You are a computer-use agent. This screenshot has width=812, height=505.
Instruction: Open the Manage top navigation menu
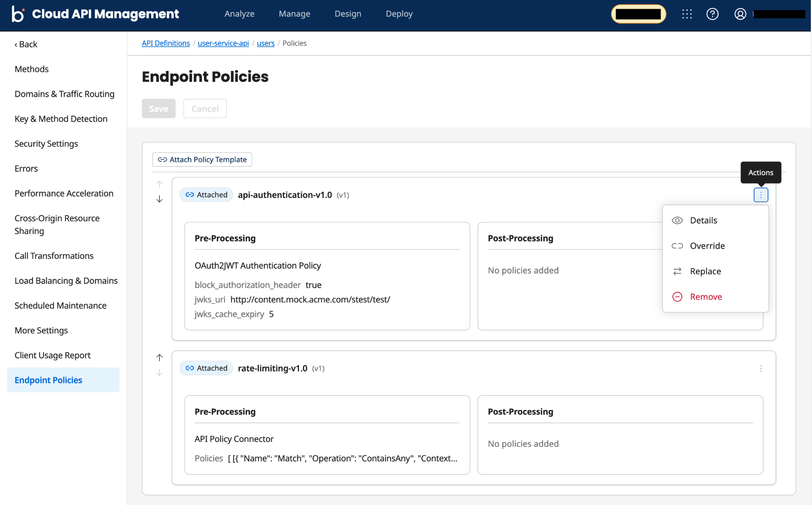click(x=294, y=14)
